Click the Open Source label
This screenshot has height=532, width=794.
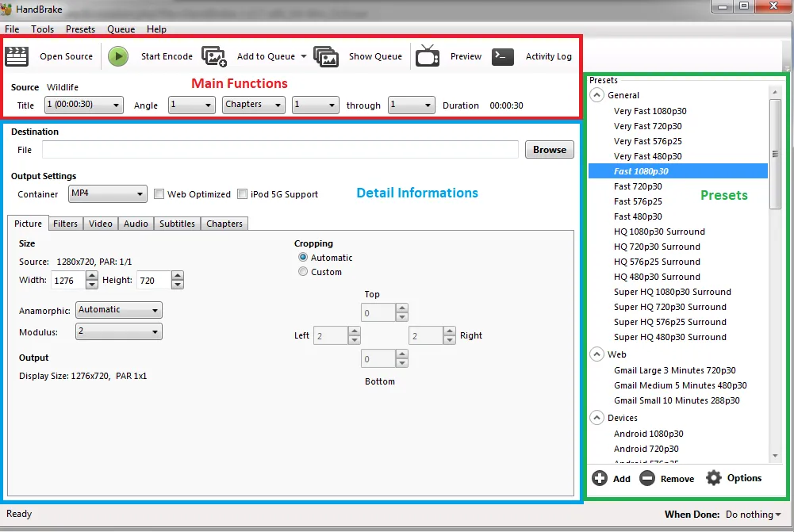click(x=67, y=56)
